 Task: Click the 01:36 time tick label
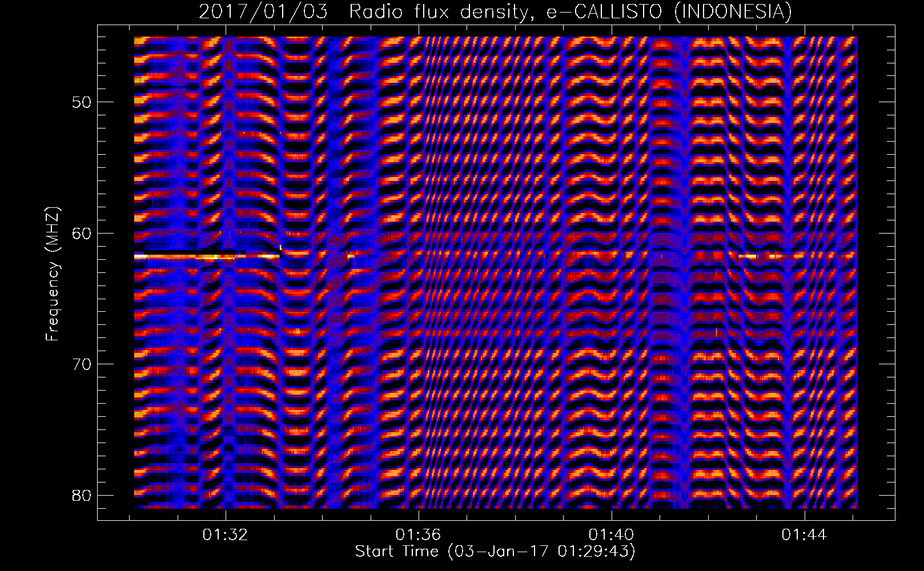click(419, 535)
